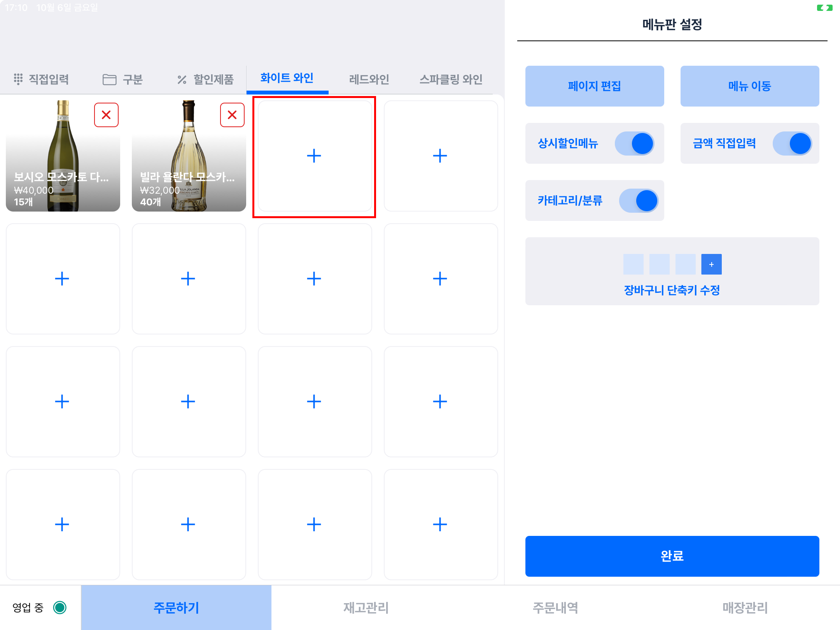Screen dimensions: 840x630
Task: Select the 할인제품 percent icon
Action: pyautogui.click(x=182, y=80)
